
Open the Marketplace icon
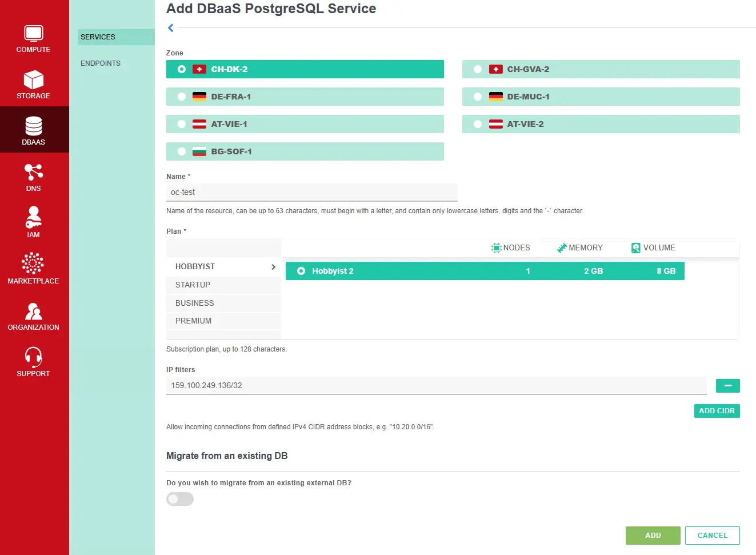[x=33, y=263]
